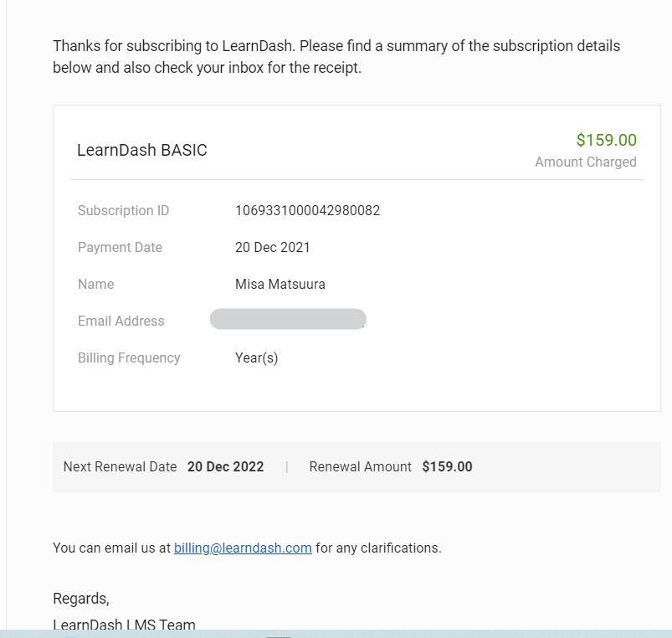Screen dimensions: 672x638
Task: Click the Next Renewal Date label
Action: click(x=120, y=466)
